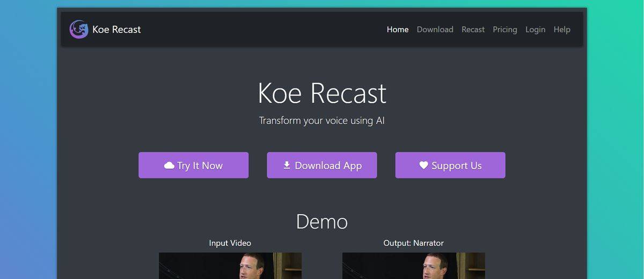This screenshot has height=279, width=644.
Task: Click the download arrow icon on Download App
Action: click(x=287, y=165)
